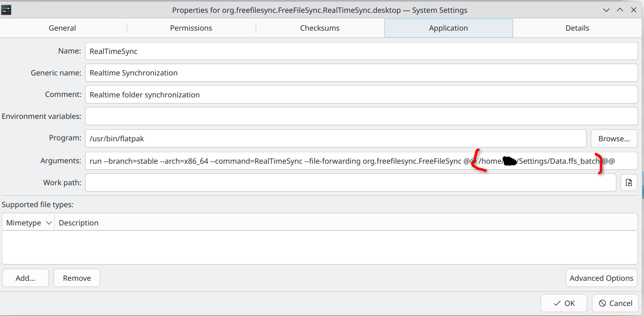This screenshot has height=316, width=644.
Task: Click the Description column header
Action: point(346,223)
